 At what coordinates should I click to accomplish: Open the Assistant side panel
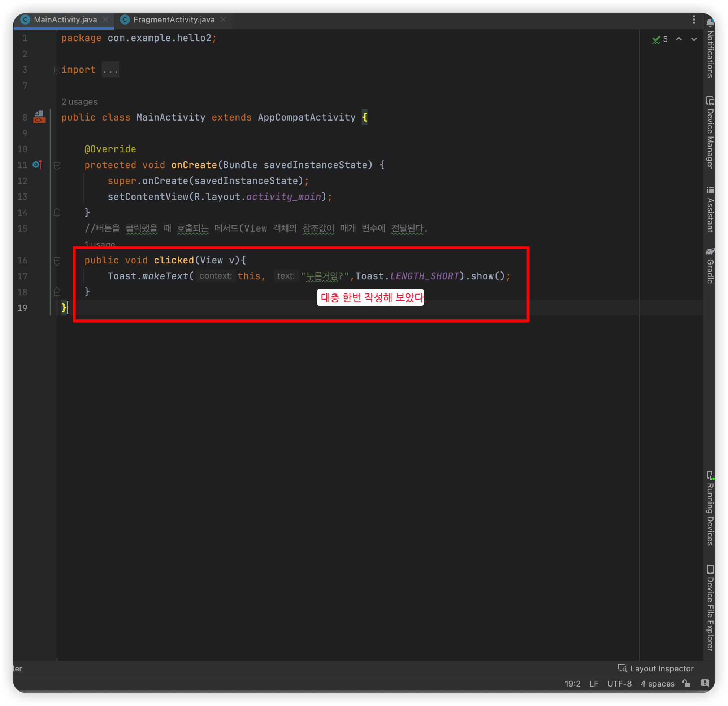(710, 210)
